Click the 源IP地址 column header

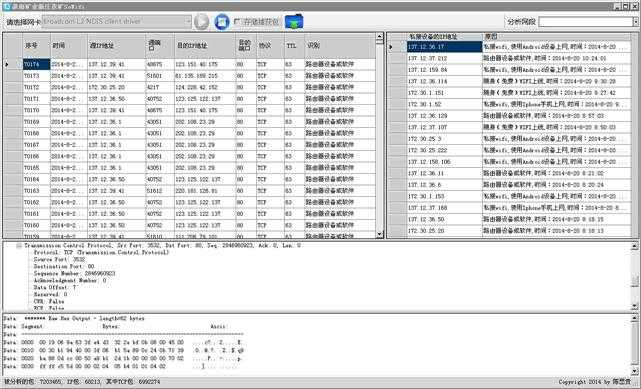point(117,45)
